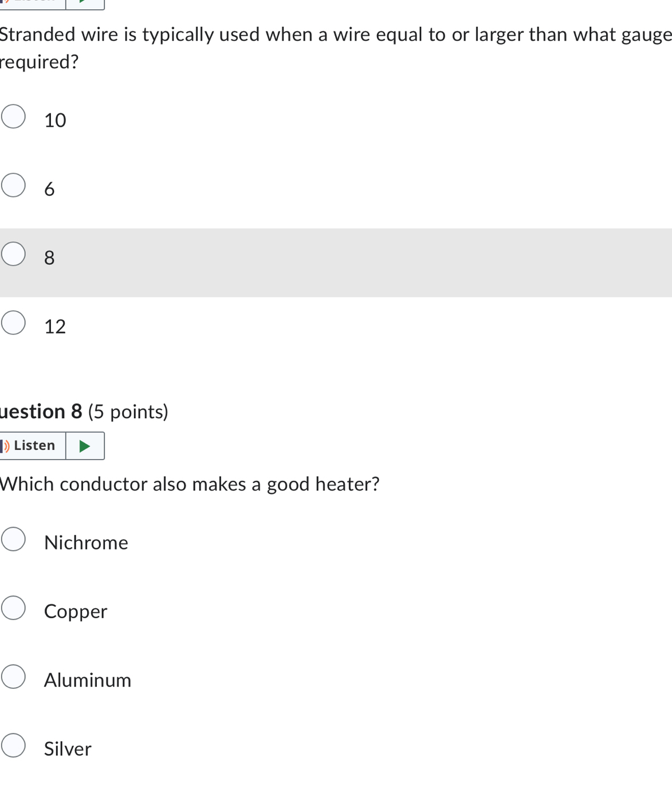Select the radio button for answer 10
This screenshot has width=672, height=793.
(x=13, y=116)
